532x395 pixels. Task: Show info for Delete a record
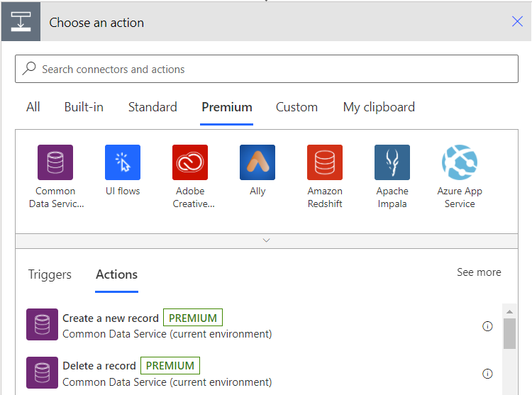tap(487, 374)
